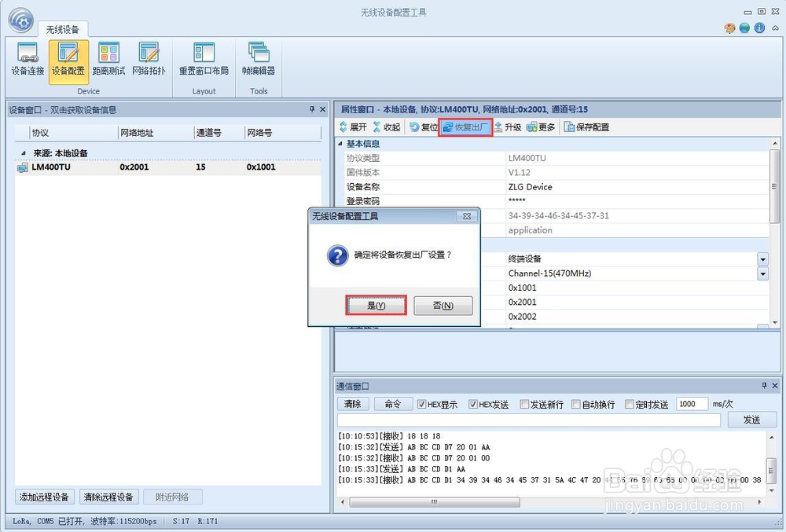Collapse the 基本信息 property section
Viewport: 786px width, 532px height.
(x=340, y=144)
